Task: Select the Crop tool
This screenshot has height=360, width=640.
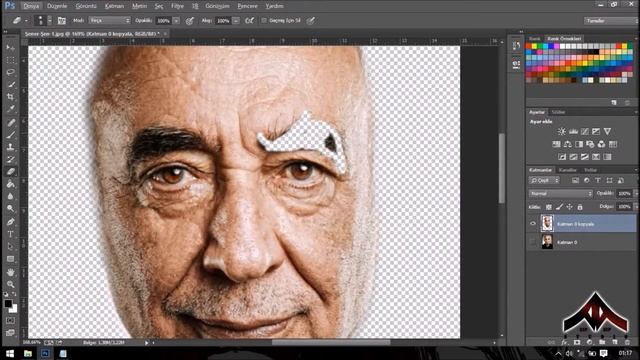Action: click(11, 97)
